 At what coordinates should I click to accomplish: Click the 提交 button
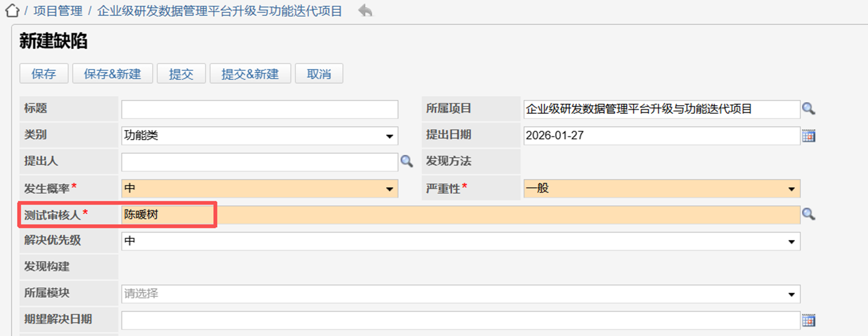(181, 74)
